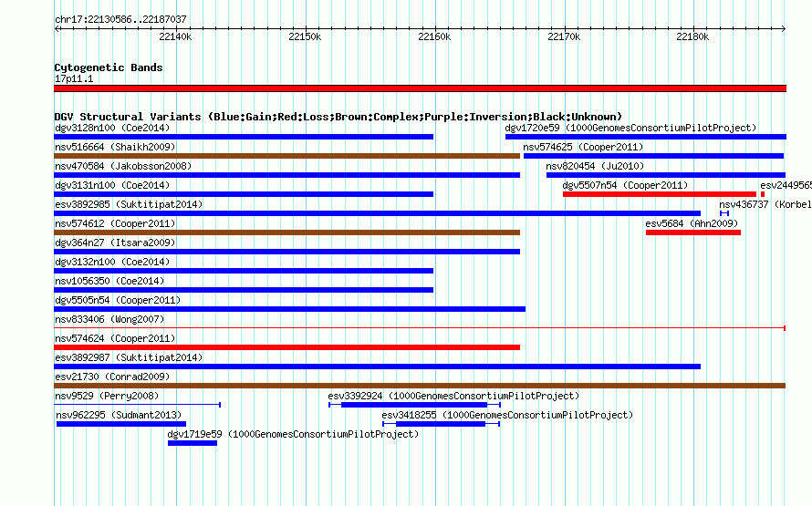Click dgv3132n100 (Coe2014) label
The width and height of the screenshot is (812, 506).
coord(112,262)
